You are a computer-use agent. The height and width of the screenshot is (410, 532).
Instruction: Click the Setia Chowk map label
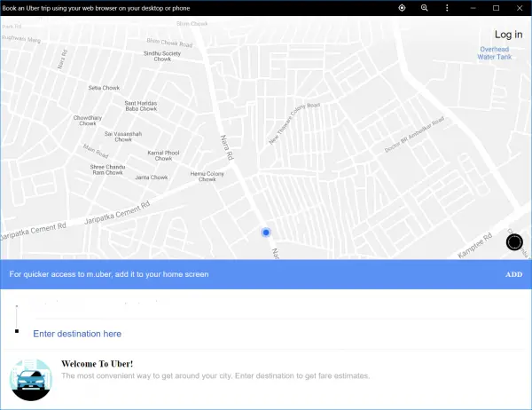pyautogui.click(x=104, y=88)
